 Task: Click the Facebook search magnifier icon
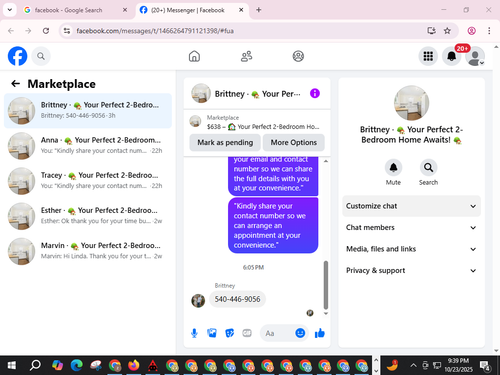pos(41,56)
